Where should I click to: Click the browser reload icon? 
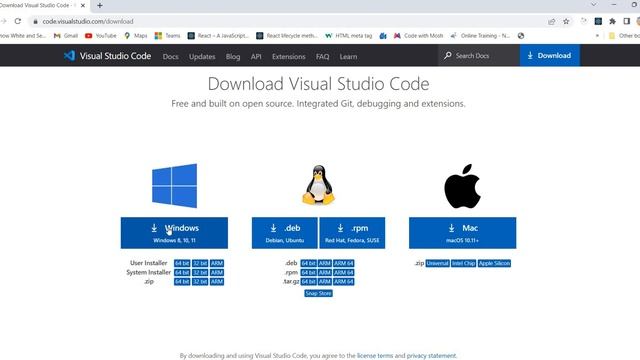tap(18, 21)
